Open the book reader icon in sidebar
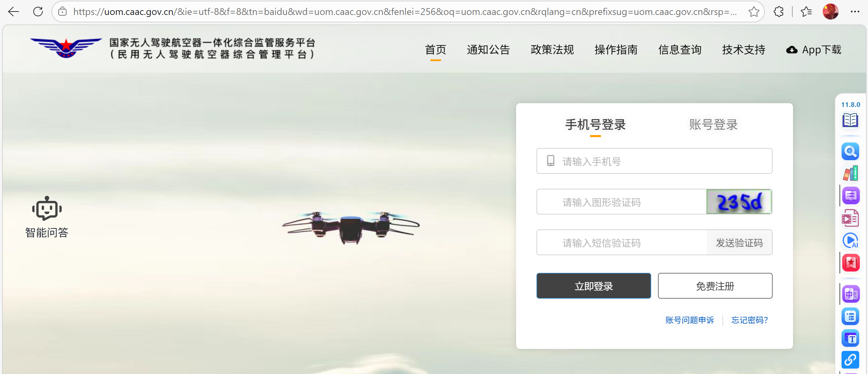The width and height of the screenshot is (868, 374). click(850, 120)
